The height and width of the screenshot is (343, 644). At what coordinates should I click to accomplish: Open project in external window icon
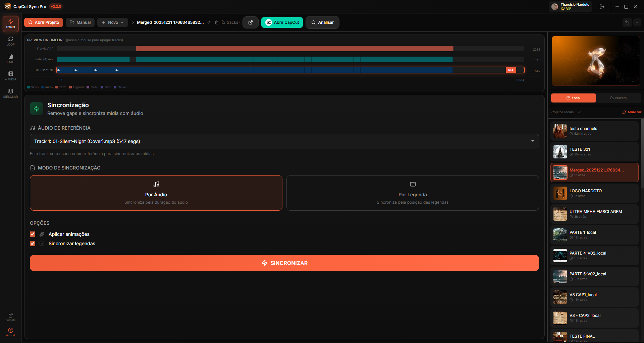[x=250, y=22]
